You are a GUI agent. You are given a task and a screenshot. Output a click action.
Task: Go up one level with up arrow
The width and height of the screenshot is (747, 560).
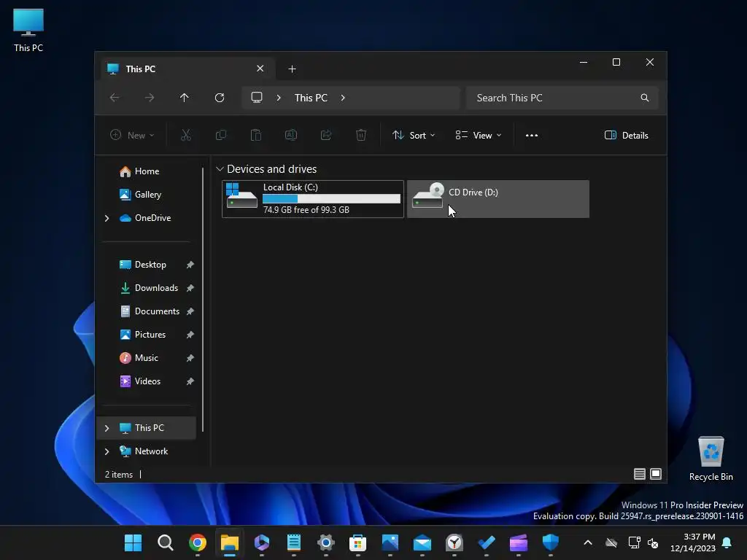185,98
